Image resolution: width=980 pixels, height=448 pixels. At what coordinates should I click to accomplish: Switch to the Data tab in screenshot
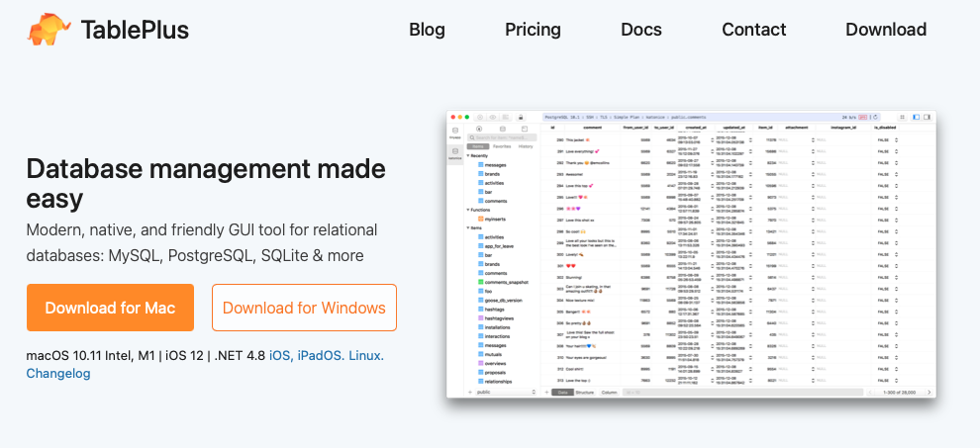pyautogui.click(x=562, y=393)
